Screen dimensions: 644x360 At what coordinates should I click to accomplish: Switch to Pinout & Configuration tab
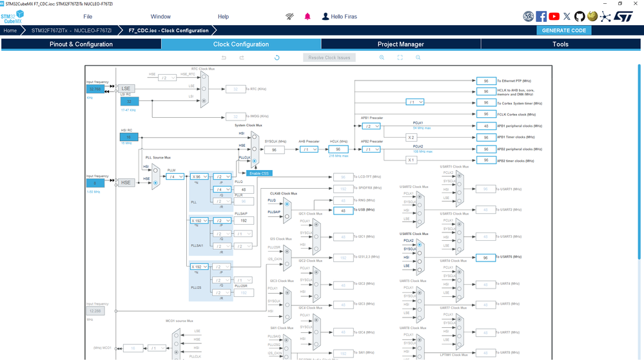[x=81, y=44]
